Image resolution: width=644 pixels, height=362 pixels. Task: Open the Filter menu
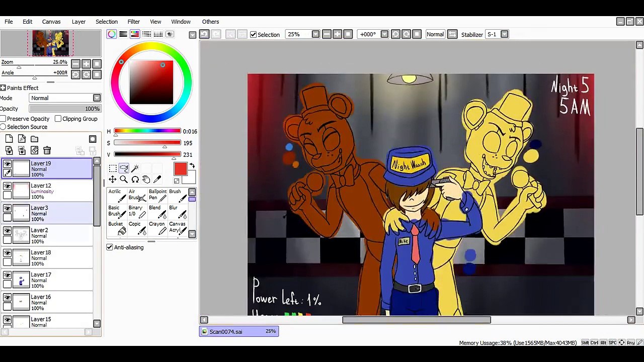click(133, 22)
